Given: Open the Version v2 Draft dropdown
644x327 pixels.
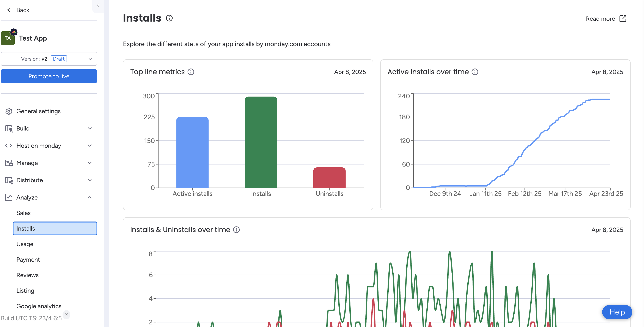Looking at the screenshot, I should click(49, 59).
